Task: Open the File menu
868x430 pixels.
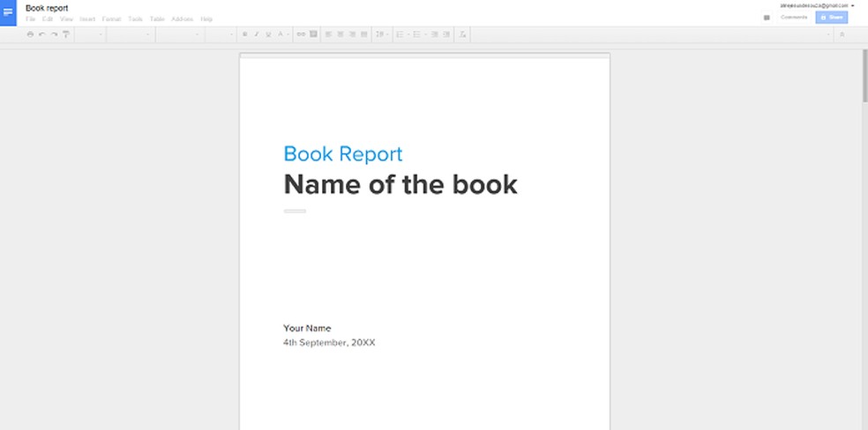Action: pyautogui.click(x=31, y=19)
